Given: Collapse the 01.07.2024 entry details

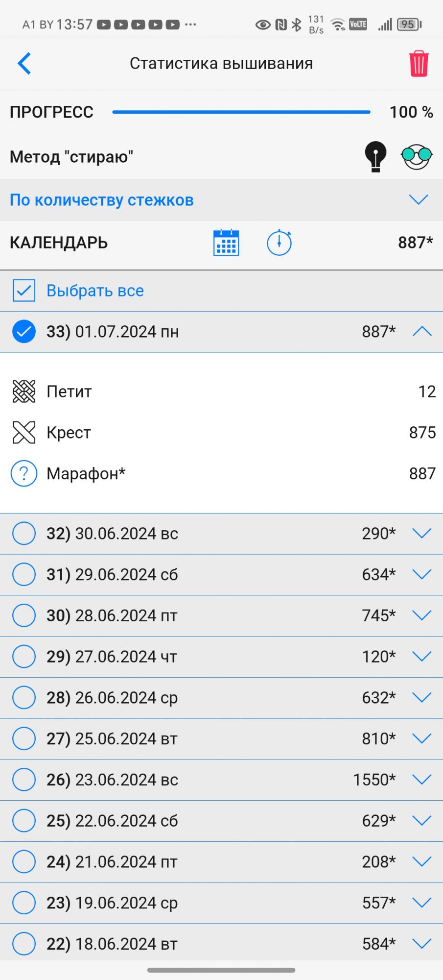Looking at the screenshot, I should pos(422,332).
